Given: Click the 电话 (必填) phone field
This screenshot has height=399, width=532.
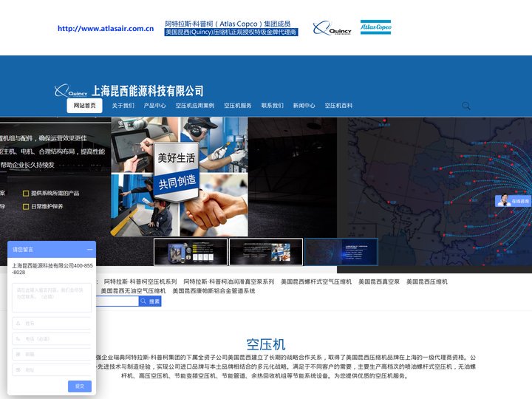Looking at the screenshot, I should tap(52, 338).
